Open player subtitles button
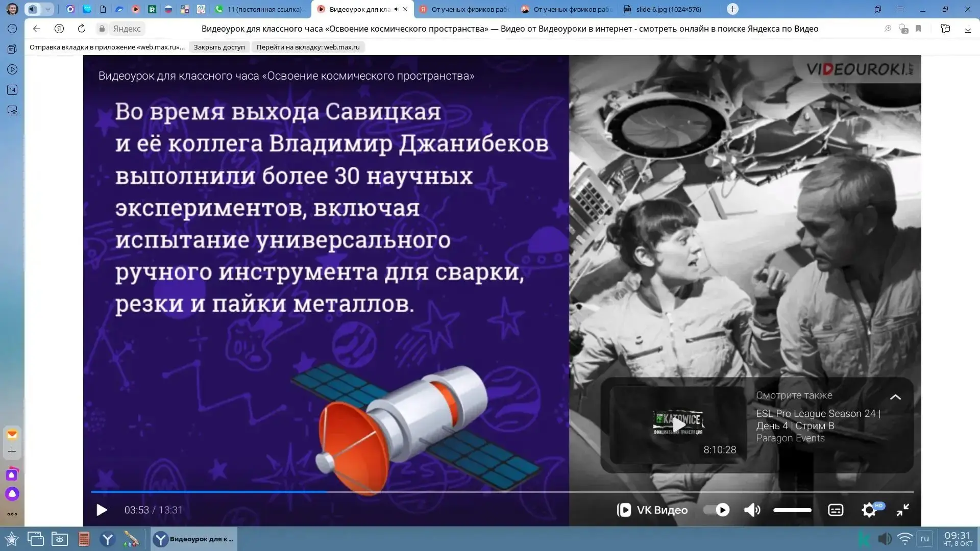This screenshot has height=551, width=980. pos(836,510)
